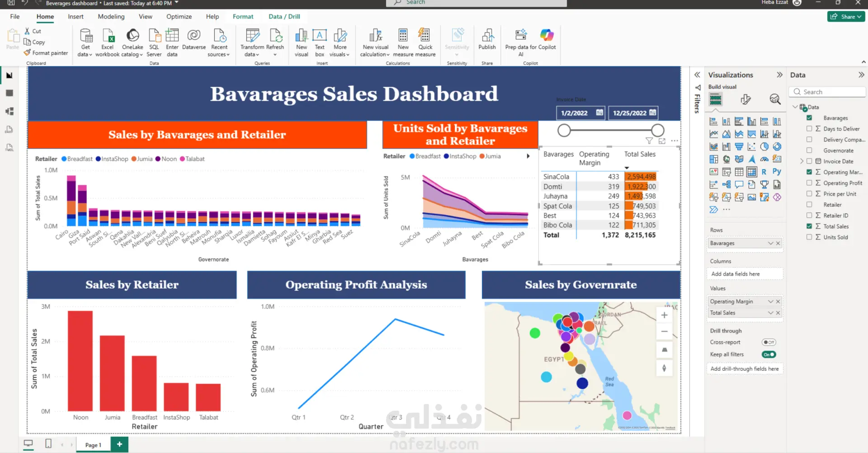The height and width of the screenshot is (453, 868).
Task: Expand the Invoice Date field hierarchy
Action: click(802, 161)
